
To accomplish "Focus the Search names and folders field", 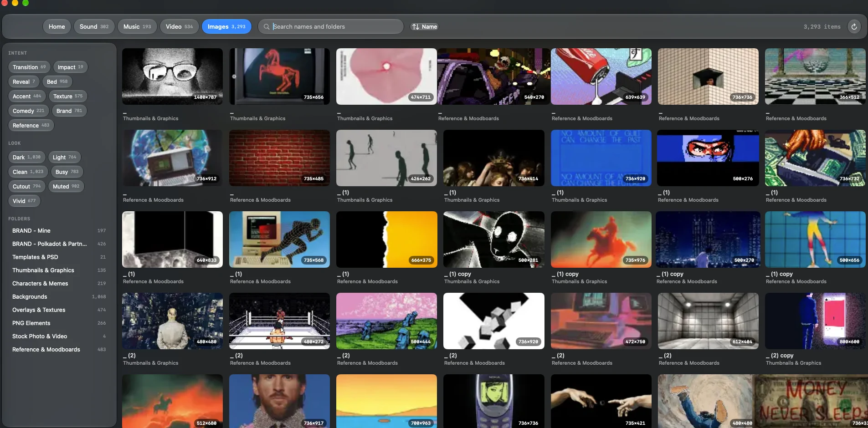I will [331, 26].
